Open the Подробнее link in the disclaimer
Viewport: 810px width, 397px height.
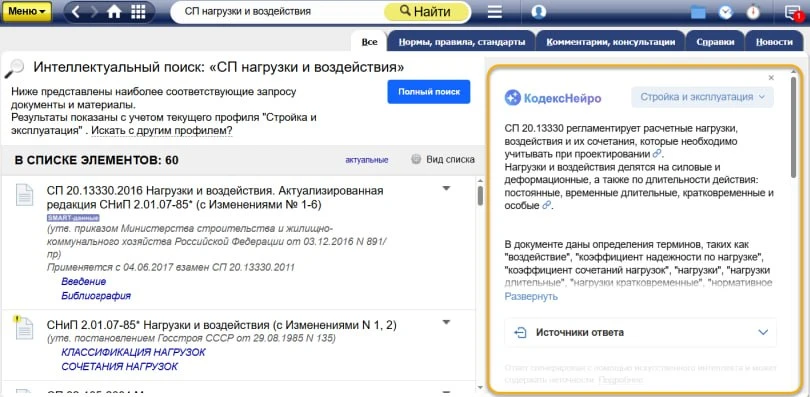(620, 380)
